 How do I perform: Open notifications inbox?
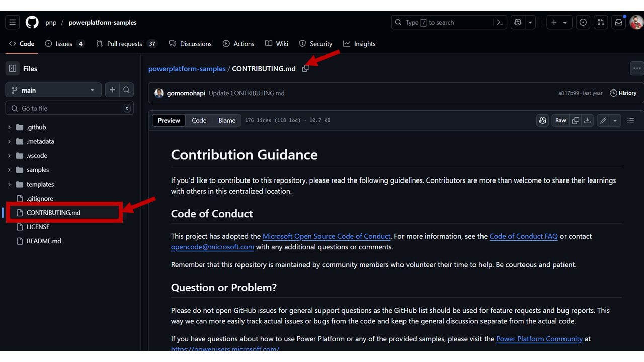(618, 22)
